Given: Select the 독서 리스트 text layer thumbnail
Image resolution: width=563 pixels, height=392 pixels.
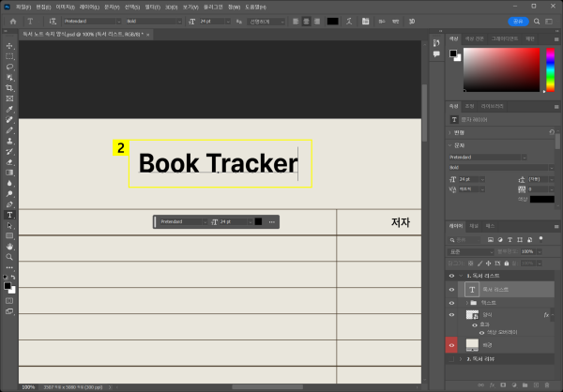Looking at the screenshot, I should coord(473,290).
